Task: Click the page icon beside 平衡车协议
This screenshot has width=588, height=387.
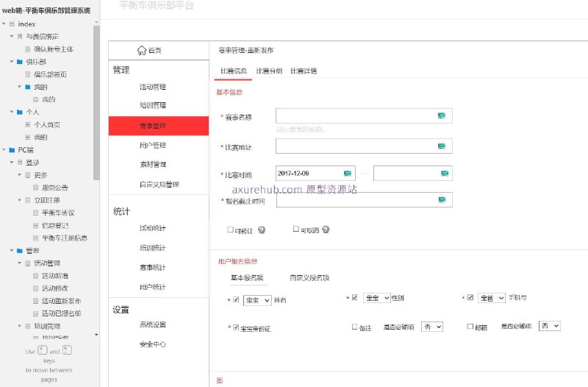Action: [35, 213]
